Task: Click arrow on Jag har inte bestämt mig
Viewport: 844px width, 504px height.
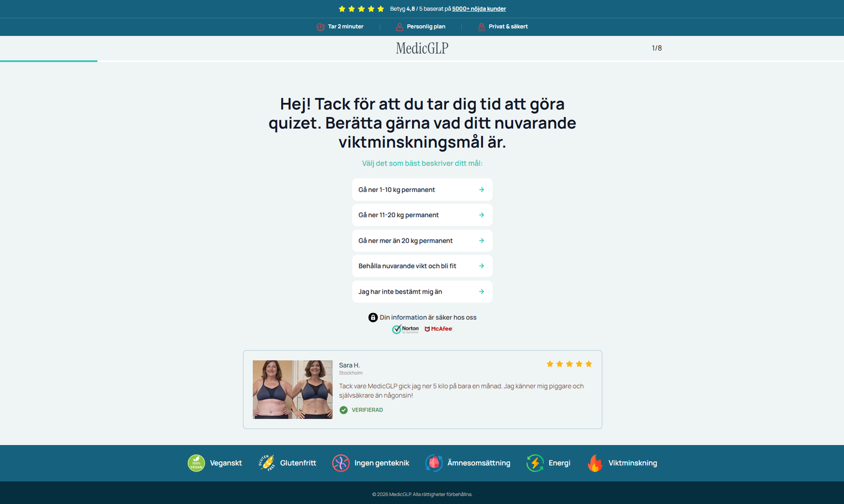Action: pos(482,292)
